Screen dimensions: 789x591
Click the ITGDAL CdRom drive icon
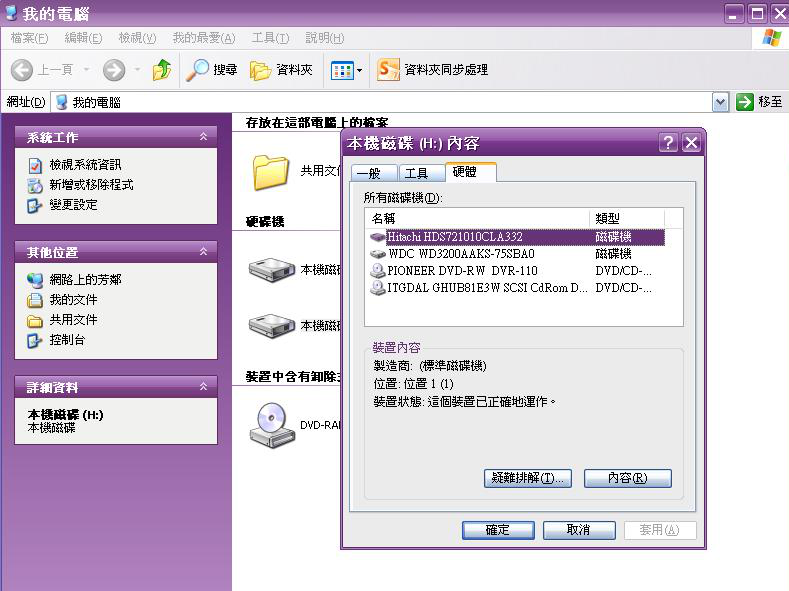tap(377, 288)
